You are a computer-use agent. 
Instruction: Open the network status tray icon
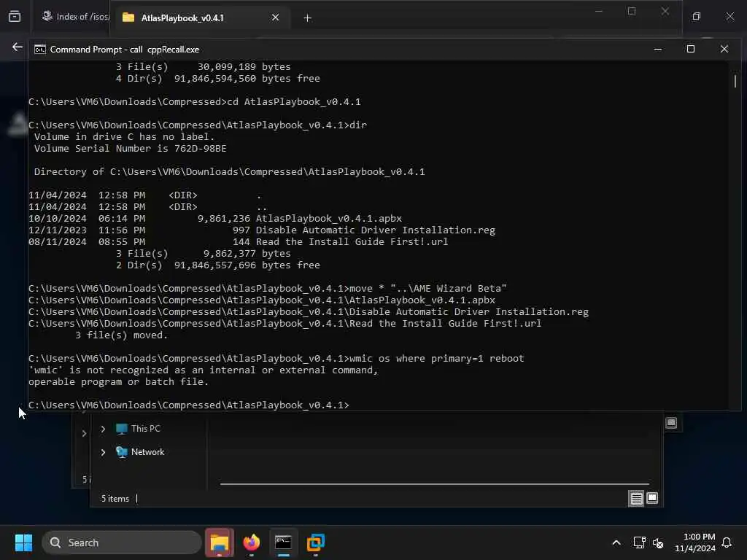click(639, 542)
